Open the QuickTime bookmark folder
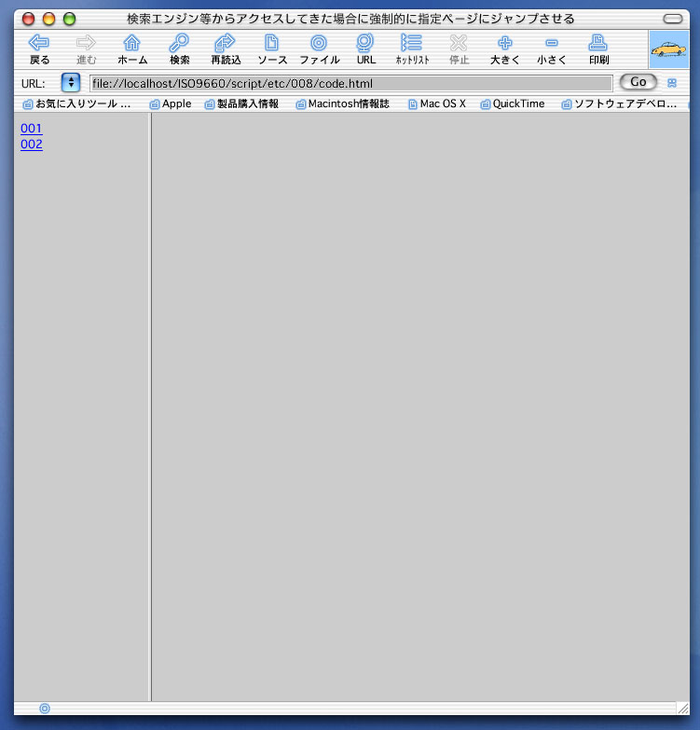The image size is (700, 730). [513, 103]
